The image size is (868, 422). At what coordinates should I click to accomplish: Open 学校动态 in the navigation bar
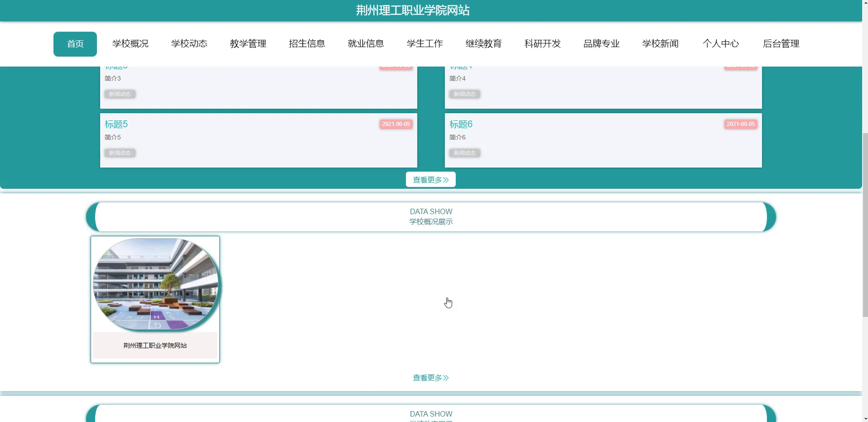pos(189,44)
